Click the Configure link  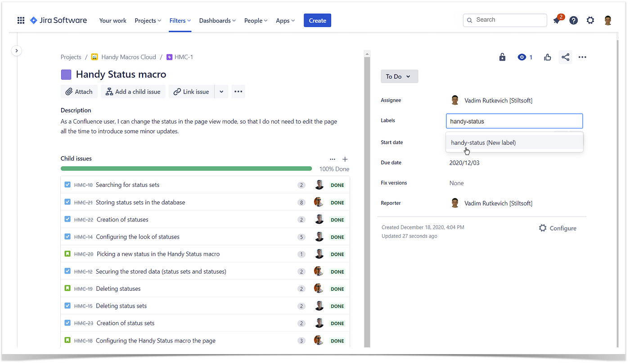click(x=558, y=228)
